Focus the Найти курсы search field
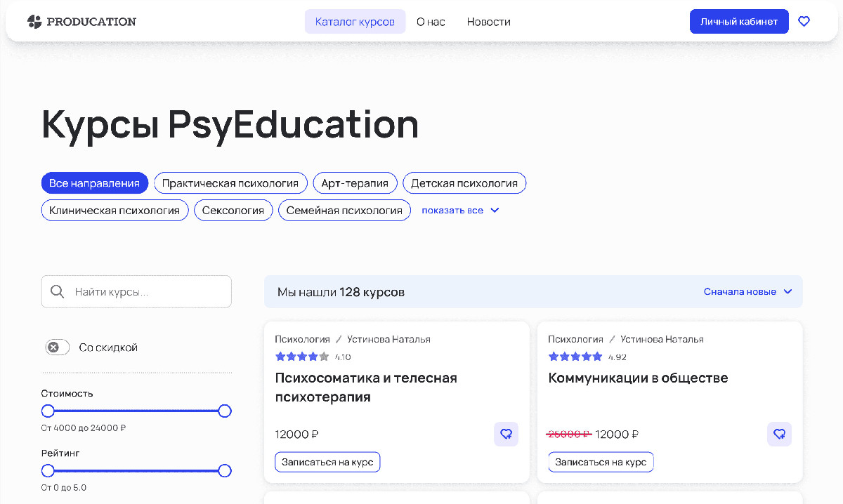This screenshot has height=504, width=843. click(136, 291)
